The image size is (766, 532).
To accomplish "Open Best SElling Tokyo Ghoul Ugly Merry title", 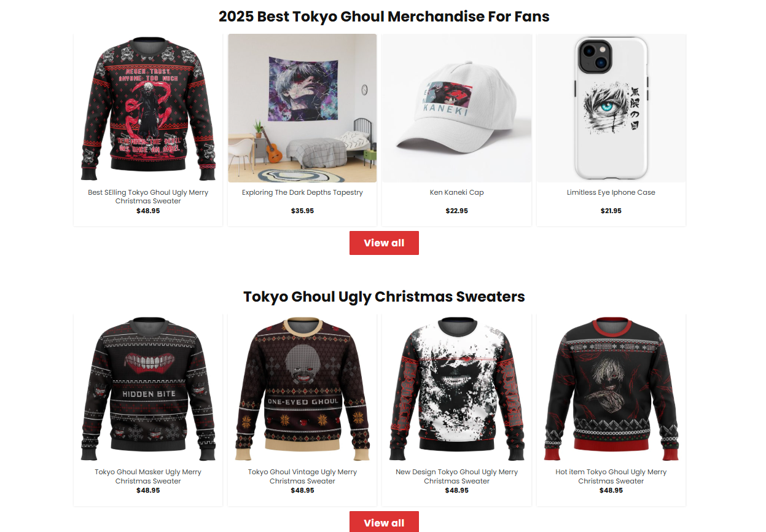I will (148, 197).
